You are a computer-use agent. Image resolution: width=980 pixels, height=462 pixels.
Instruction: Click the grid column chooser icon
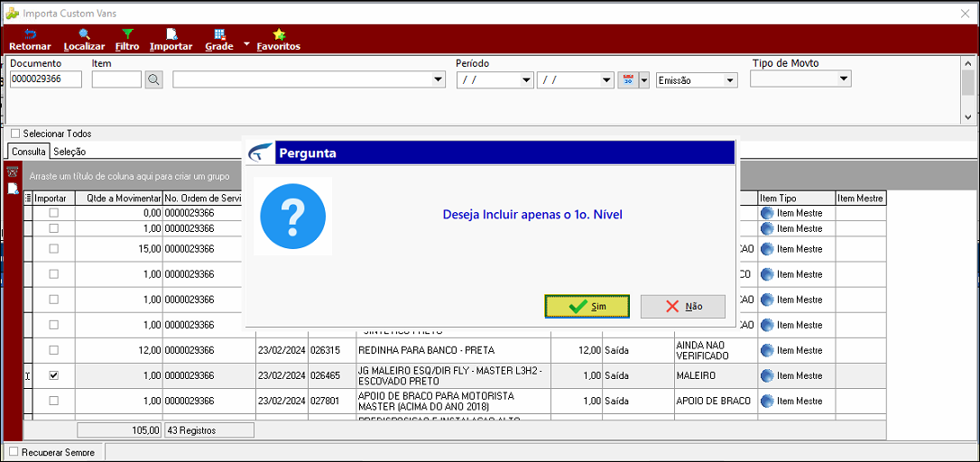point(27,199)
